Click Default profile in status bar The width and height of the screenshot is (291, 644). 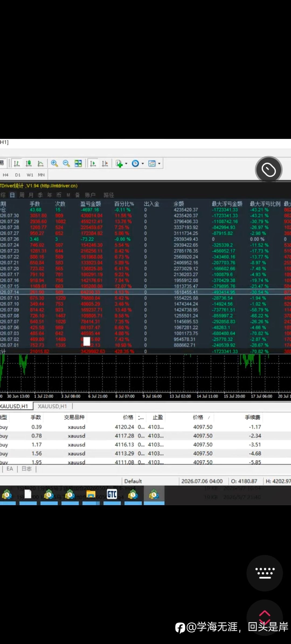pos(133,481)
